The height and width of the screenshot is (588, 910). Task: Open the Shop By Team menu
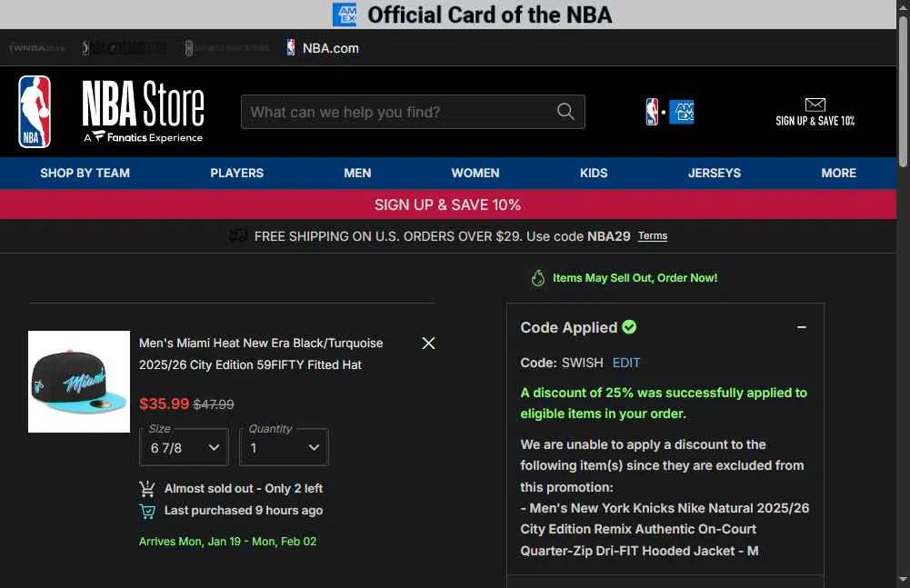[85, 173]
